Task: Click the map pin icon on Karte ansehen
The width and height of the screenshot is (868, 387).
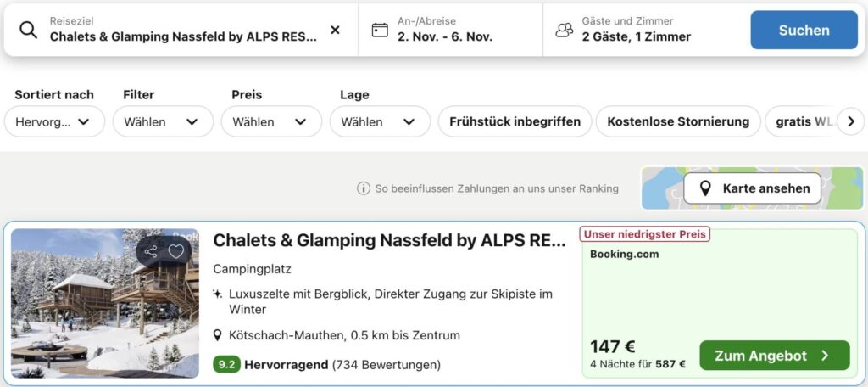Action: (705, 188)
